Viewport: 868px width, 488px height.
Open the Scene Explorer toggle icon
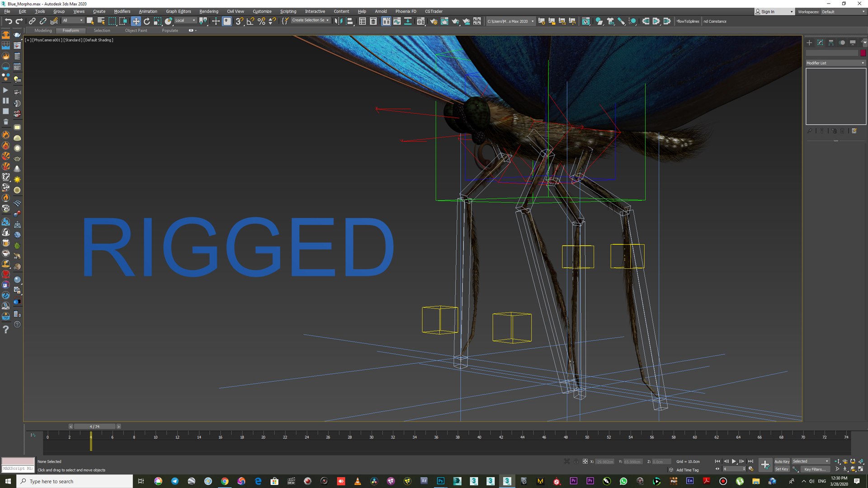coord(362,21)
